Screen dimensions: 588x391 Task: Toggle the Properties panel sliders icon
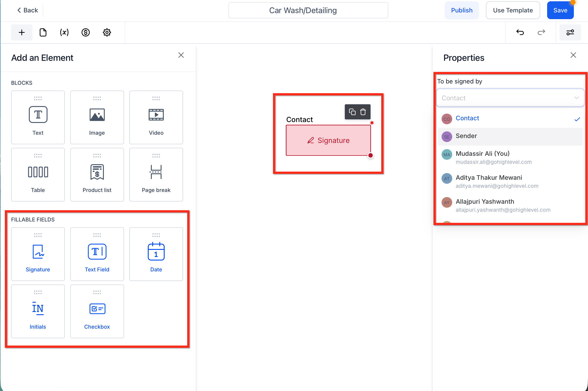point(570,32)
